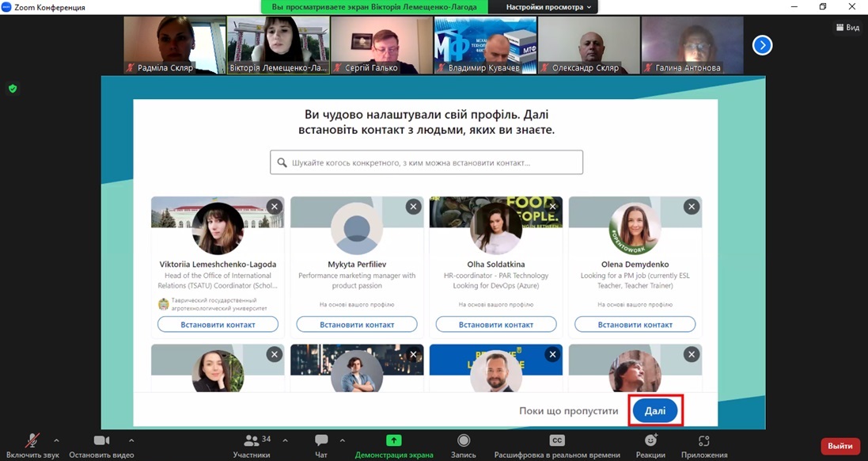
Task: Click the Viktoriia Lemeshchenko-Lagoda name
Action: 218,265
